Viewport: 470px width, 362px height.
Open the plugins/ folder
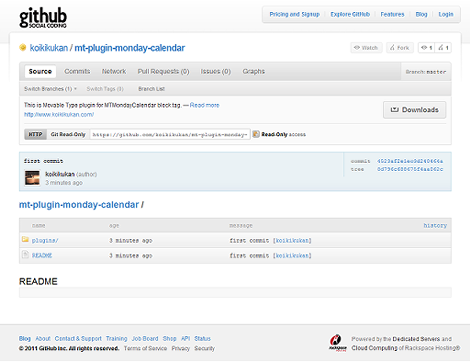coord(45,241)
